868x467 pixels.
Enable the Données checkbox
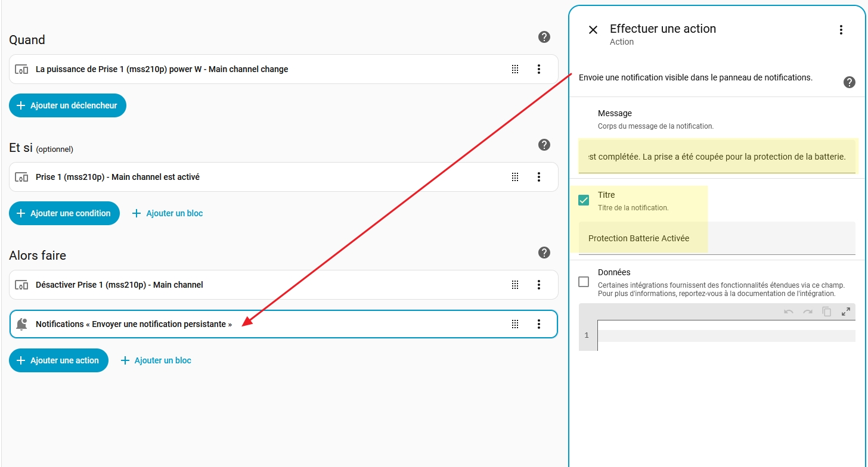click(584, 282)
